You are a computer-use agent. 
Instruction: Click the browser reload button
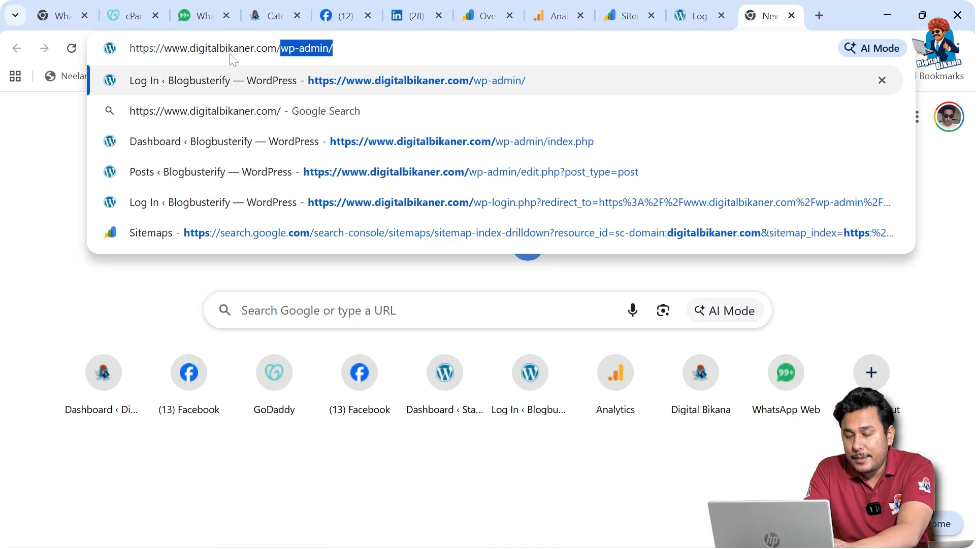pos(71,48)
